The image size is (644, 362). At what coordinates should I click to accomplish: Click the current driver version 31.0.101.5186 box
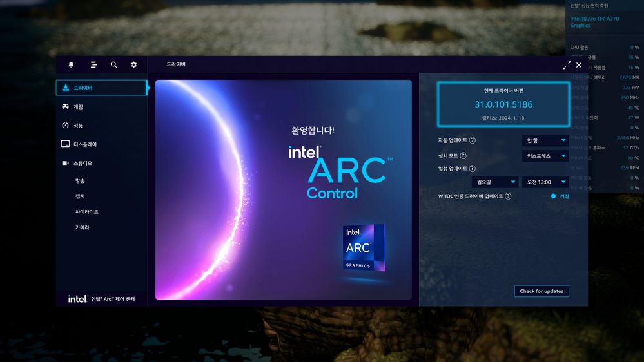click(503, 104)
